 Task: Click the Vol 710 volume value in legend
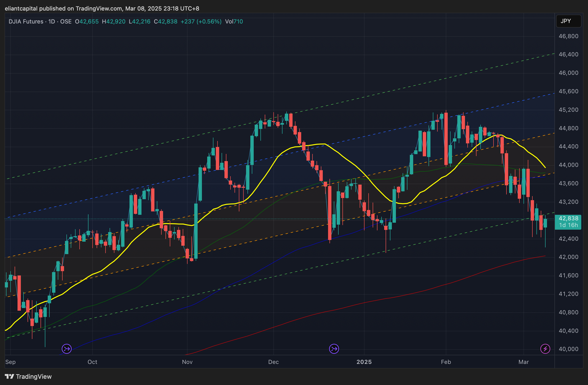pos(234,22)
